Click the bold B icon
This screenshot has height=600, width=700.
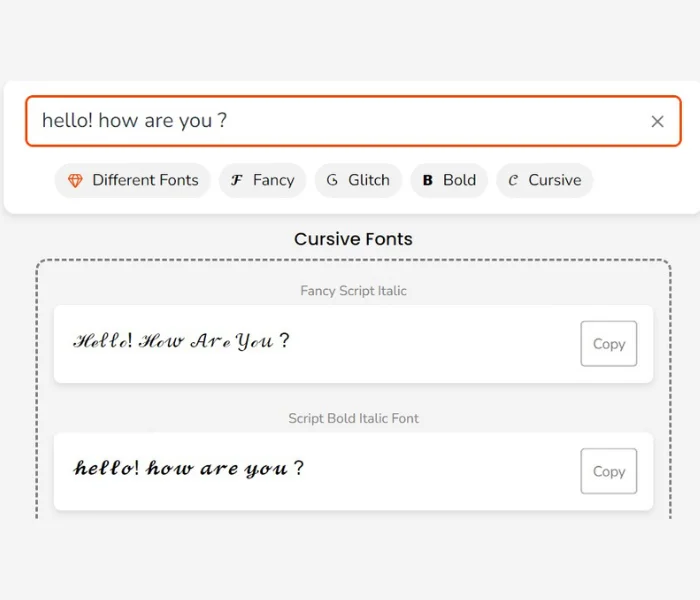point(427,180)
